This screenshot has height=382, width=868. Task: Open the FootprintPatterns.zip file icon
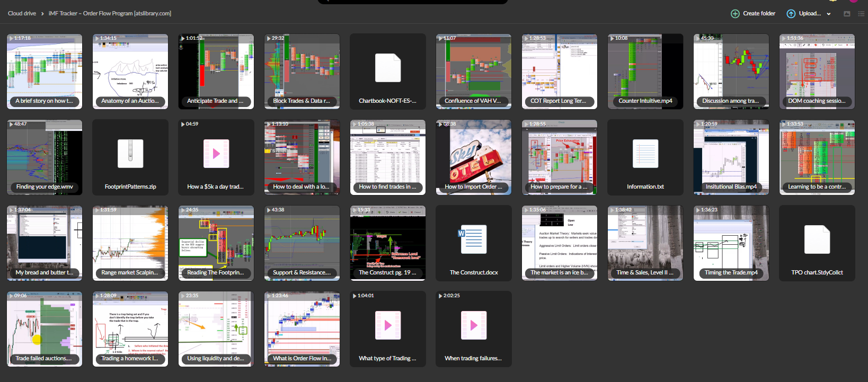pyautogui.click(x=130, y=154)
